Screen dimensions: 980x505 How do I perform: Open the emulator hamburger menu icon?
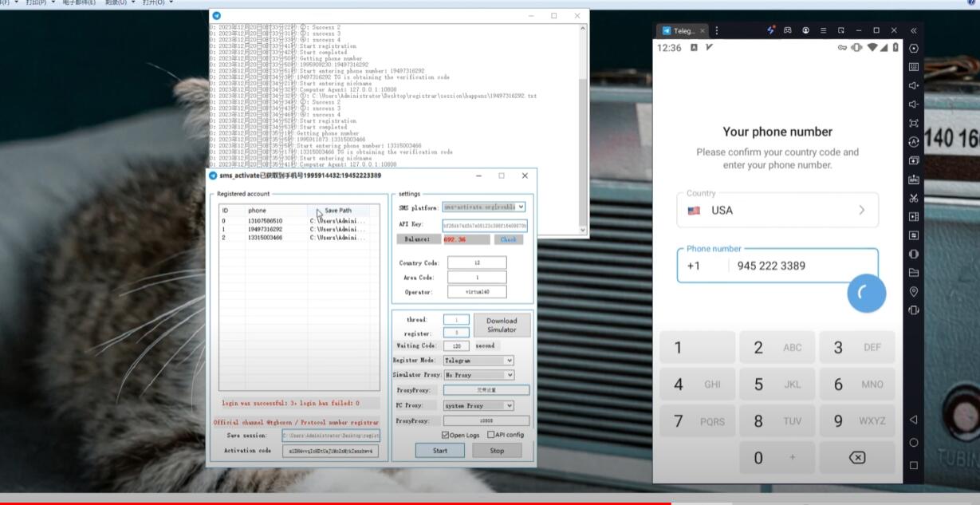pos(824,30)
